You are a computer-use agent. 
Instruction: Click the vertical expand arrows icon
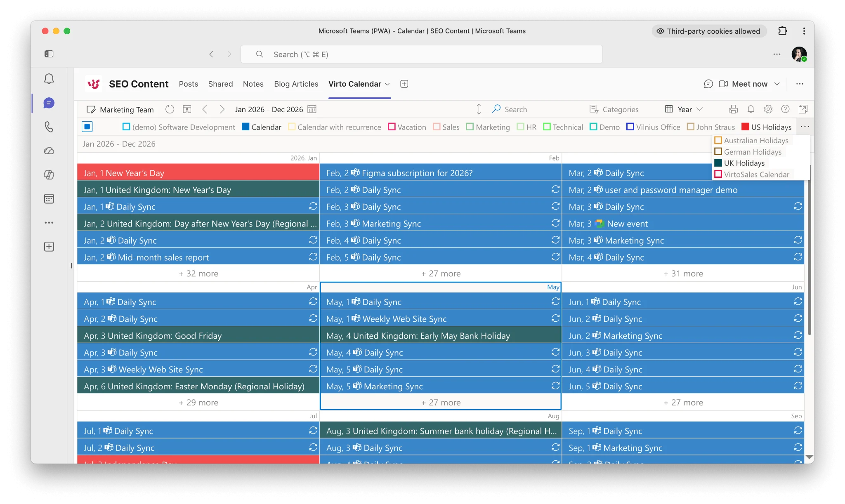479,109
